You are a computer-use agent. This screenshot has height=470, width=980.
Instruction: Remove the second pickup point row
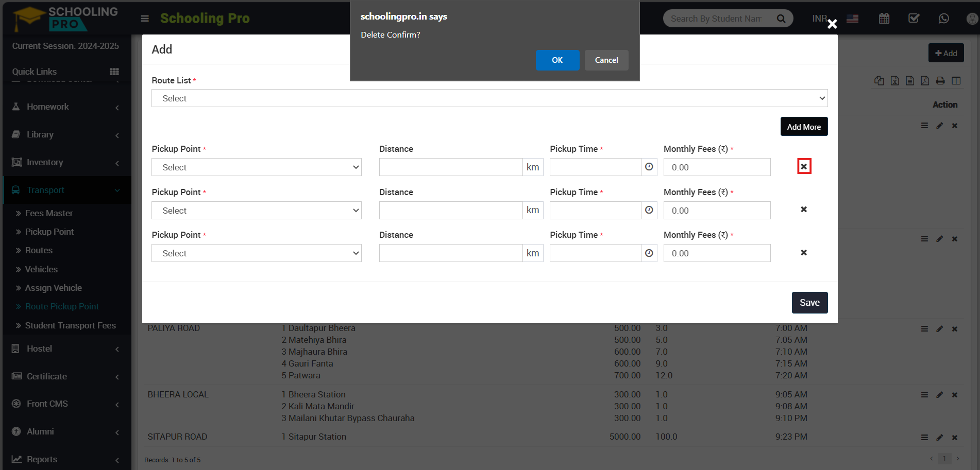tap(804, 210)
